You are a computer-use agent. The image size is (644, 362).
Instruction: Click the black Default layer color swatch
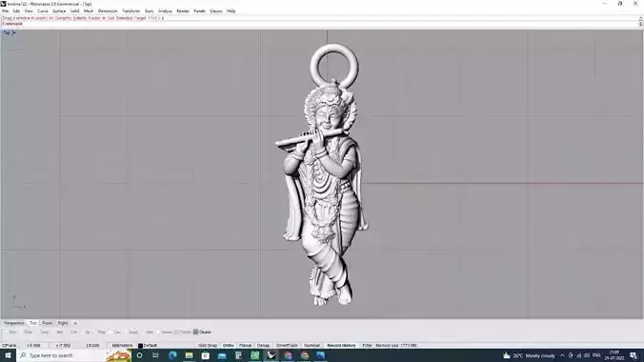click(x=140, y=346)
